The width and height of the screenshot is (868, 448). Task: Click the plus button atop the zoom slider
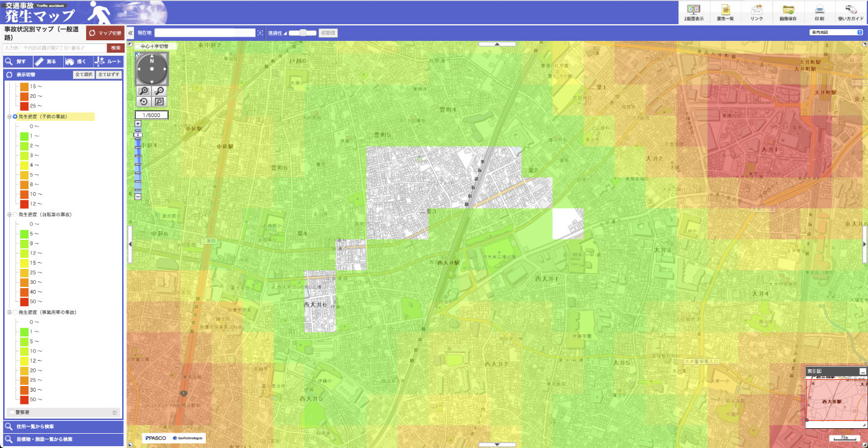click(x=138, y=123)
